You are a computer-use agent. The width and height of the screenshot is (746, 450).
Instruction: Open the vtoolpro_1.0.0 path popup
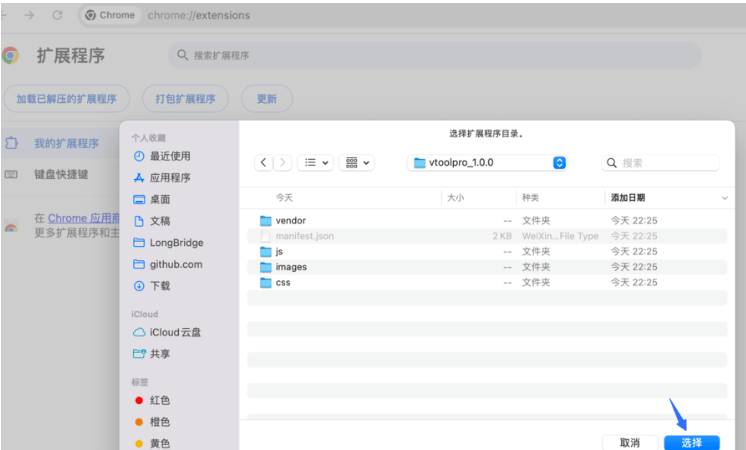[487, 163]
